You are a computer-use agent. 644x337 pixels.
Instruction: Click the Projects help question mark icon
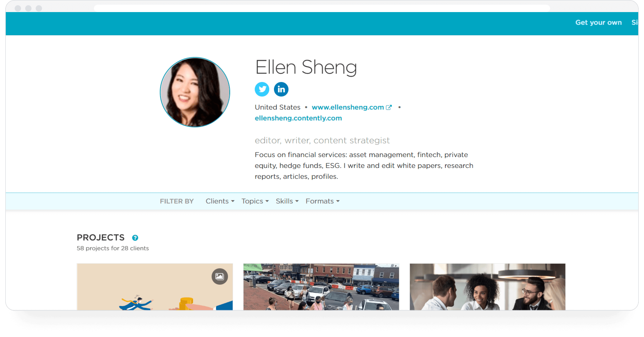point(135,238)
